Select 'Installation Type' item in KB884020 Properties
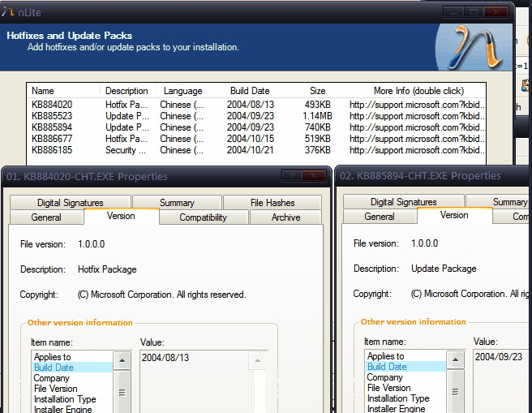This screenshot has width=532, height=413. pos(73,398)
